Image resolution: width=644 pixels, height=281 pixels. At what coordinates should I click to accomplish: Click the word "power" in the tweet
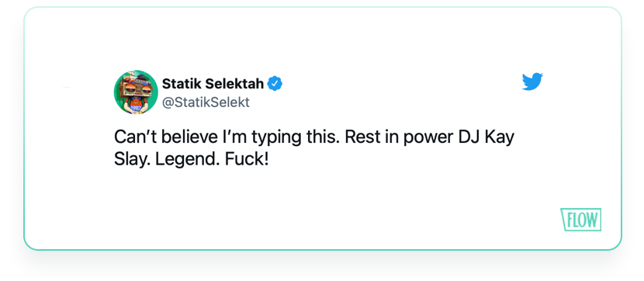pyautogui.click(x=428, y=139)
